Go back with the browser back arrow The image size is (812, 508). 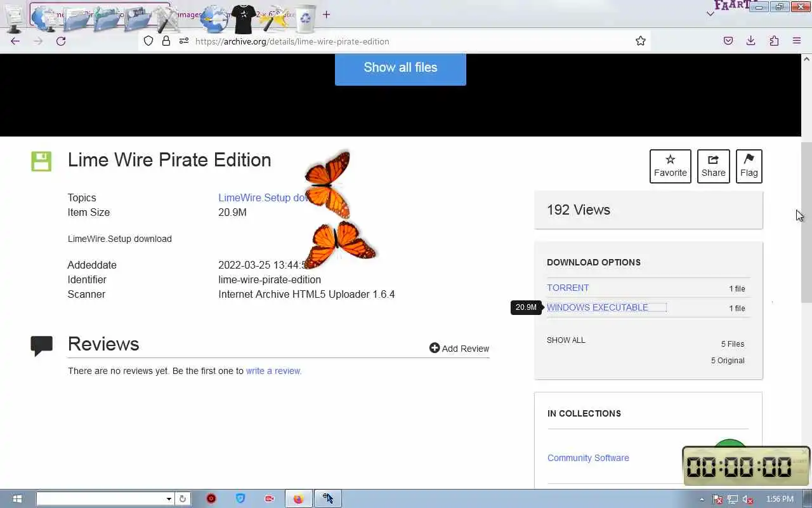(15, 41)
